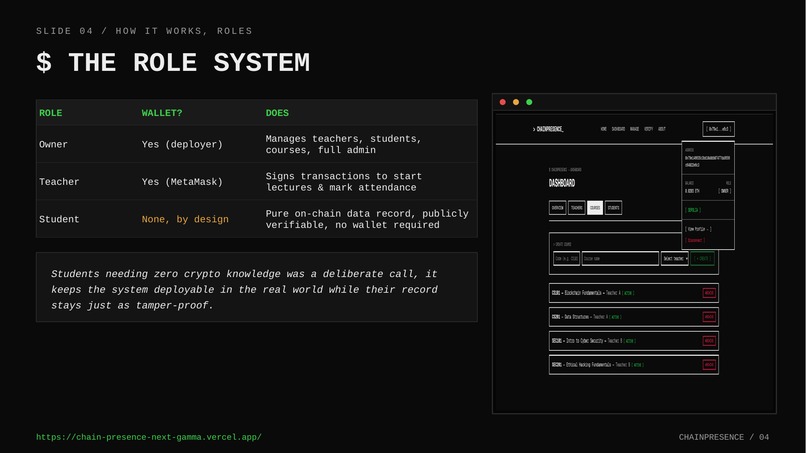Open the chain-presence-next-gamma.vercel.app link

[149, 437]
